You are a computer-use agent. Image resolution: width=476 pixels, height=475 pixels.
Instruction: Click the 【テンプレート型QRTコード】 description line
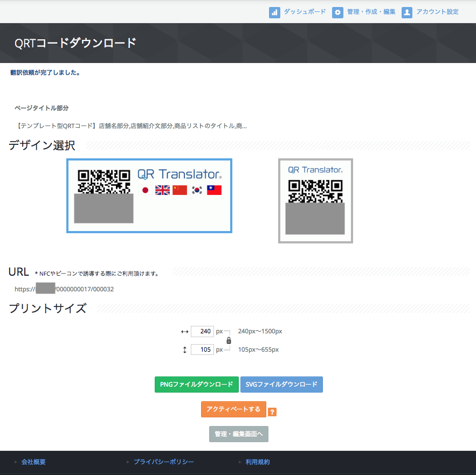132,125
